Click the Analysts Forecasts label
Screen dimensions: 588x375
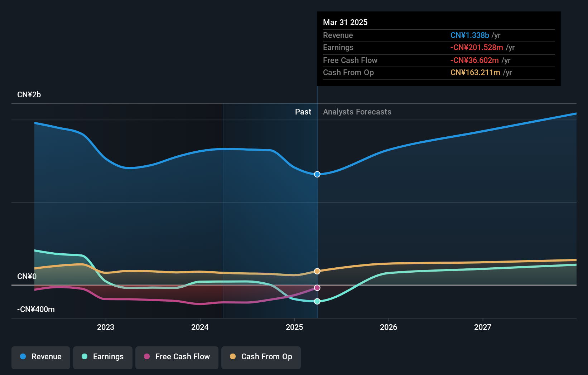357,112
